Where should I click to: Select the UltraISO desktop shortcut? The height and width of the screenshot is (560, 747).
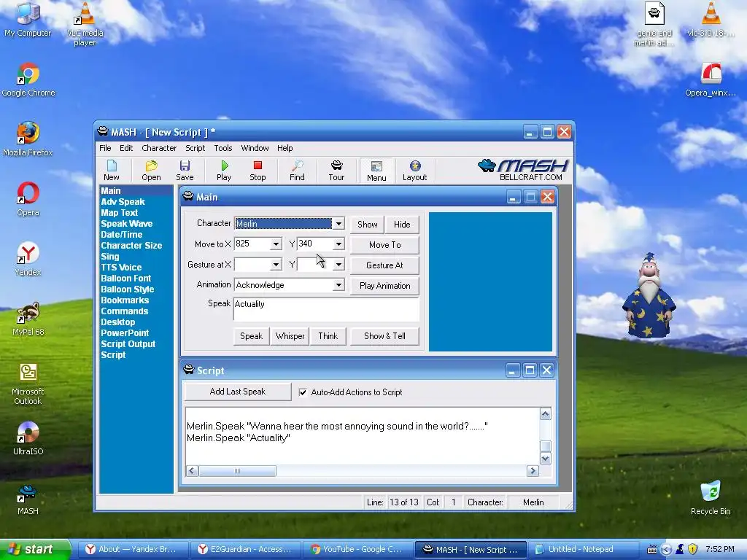tap(28, 438)
